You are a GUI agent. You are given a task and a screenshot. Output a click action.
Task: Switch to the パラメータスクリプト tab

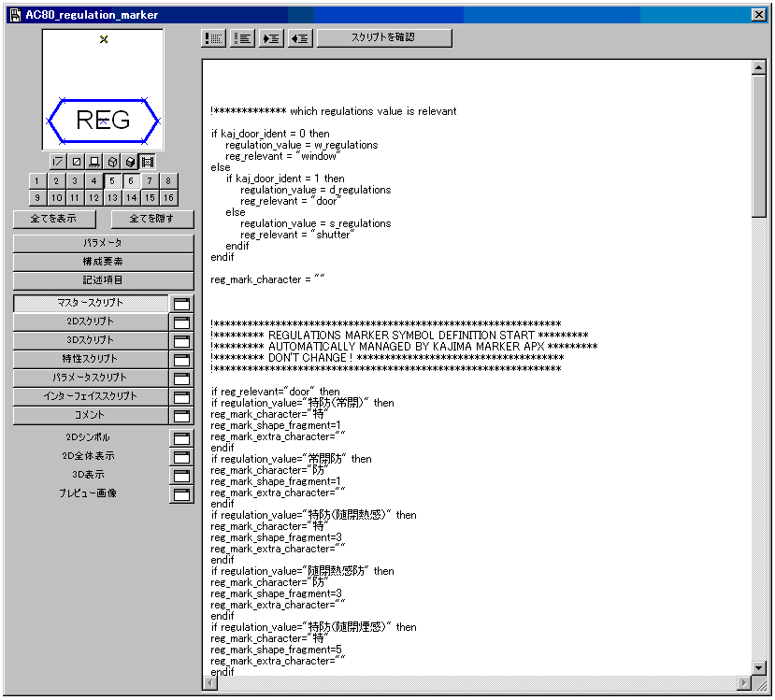click(x=90, y=379)
